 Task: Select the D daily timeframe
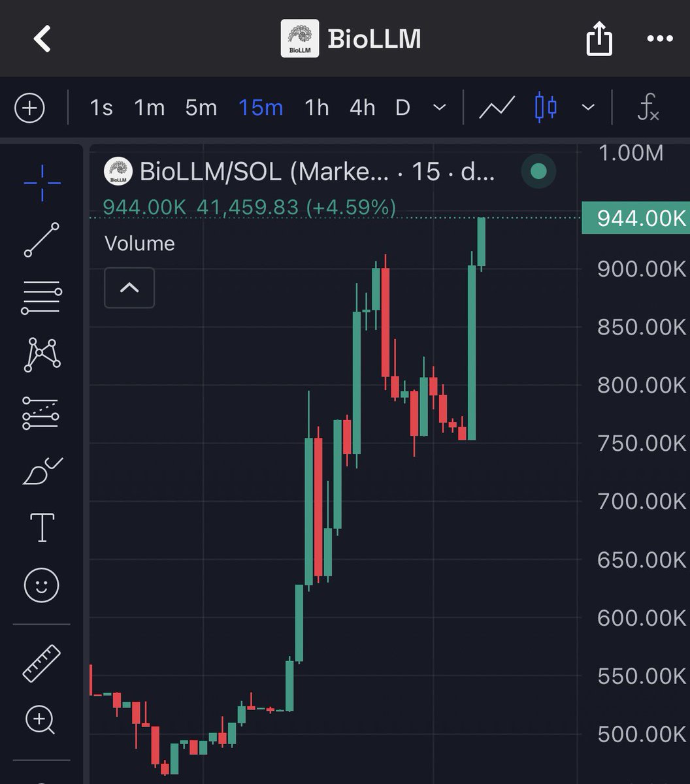click(x=402, y=108)
